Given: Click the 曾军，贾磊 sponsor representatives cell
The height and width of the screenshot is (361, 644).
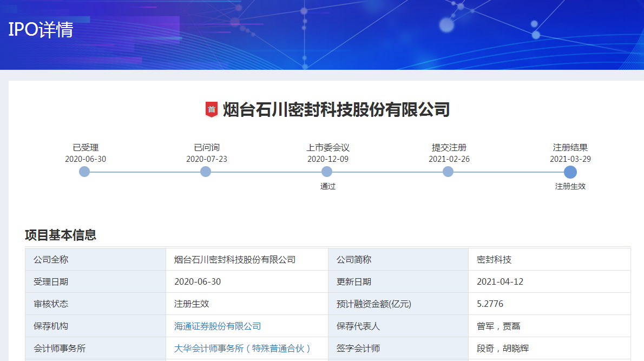Looking at the screenshot, I should [x=498, y=326].
